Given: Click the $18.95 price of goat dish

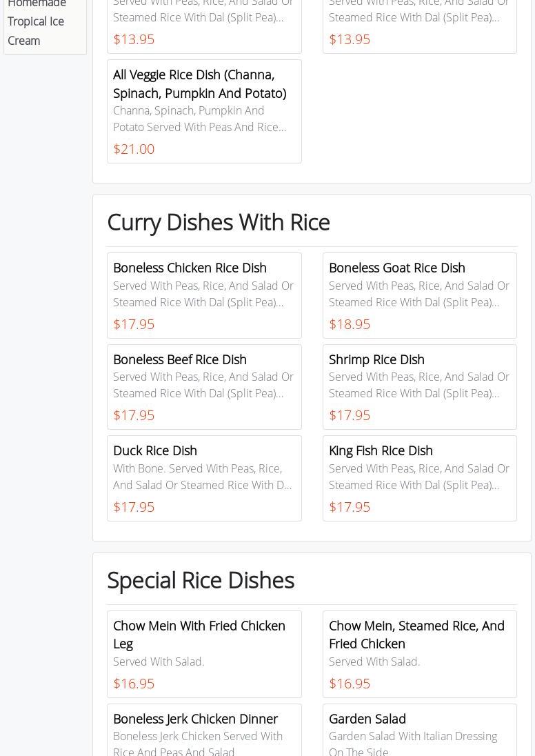Looking at the screenshot, I should tap(350, 324).
